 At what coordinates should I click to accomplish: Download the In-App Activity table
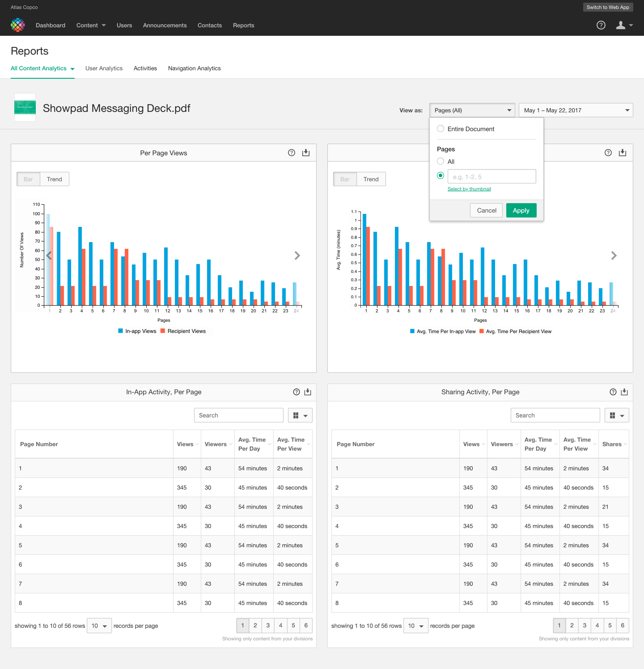click(307, 392)
